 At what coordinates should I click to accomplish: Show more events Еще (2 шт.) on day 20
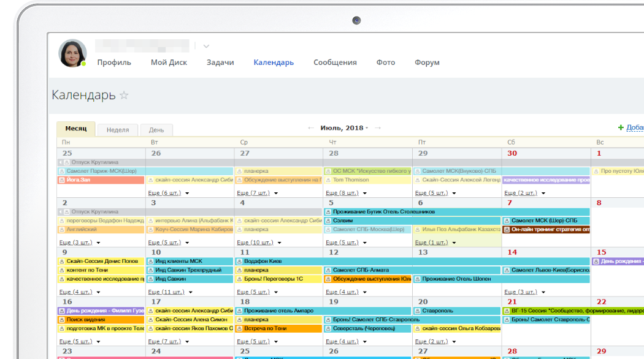(x=435, y=341)
